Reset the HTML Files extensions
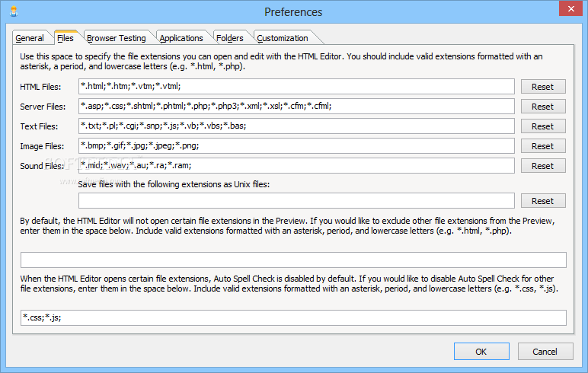The image size is (588, 373). 542,87
